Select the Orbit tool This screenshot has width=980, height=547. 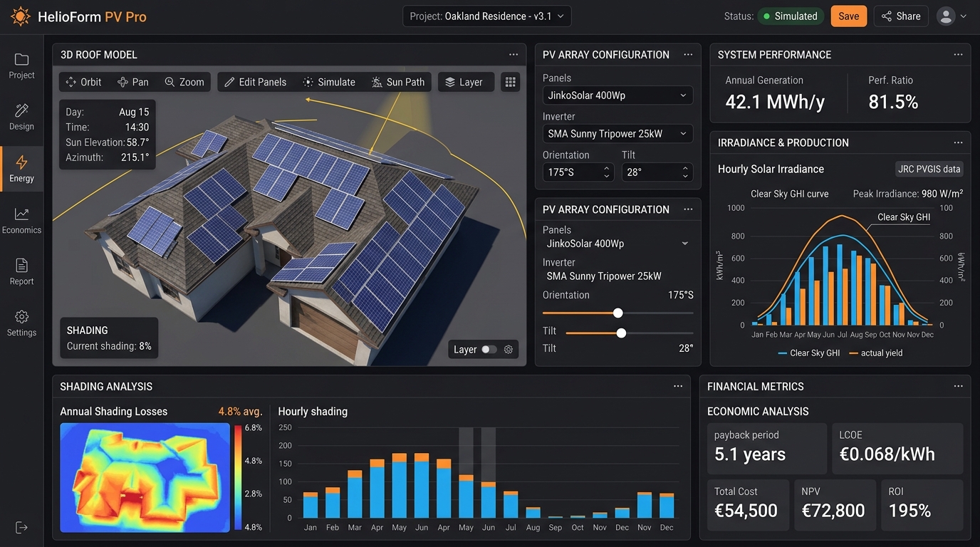pyautogui.click(x=84, y=82)
